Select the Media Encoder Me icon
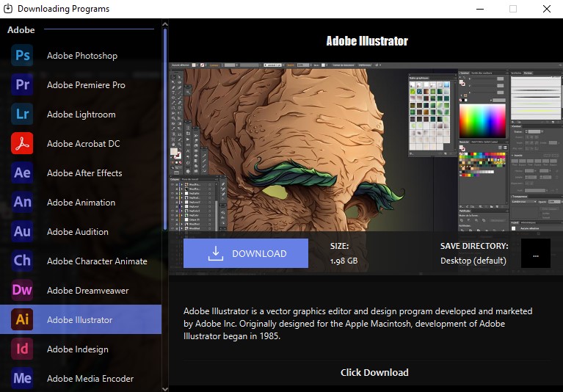The width and height of the screenshot is (563, 392). tap(23, 379)
